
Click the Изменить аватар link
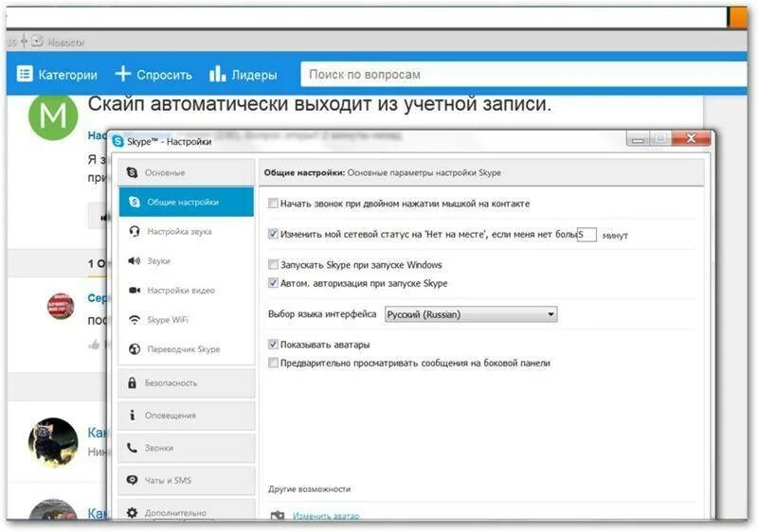[326, 516]
